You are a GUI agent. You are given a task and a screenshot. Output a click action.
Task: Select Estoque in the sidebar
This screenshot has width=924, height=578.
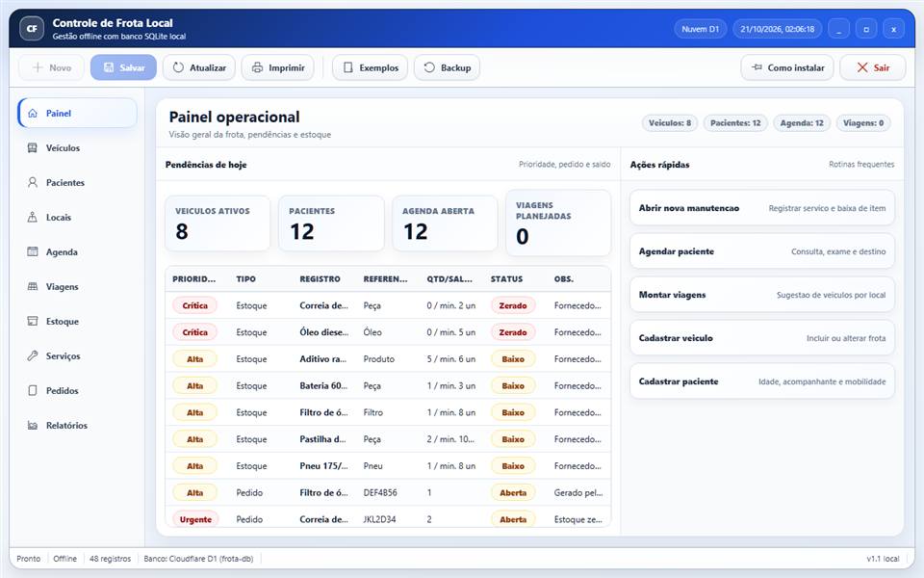tap(77, 321)
